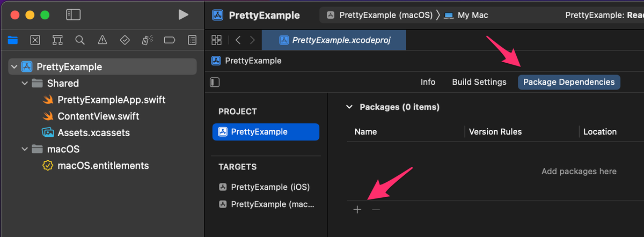Open the Find navigator magnifier icon

coord(80,40)
